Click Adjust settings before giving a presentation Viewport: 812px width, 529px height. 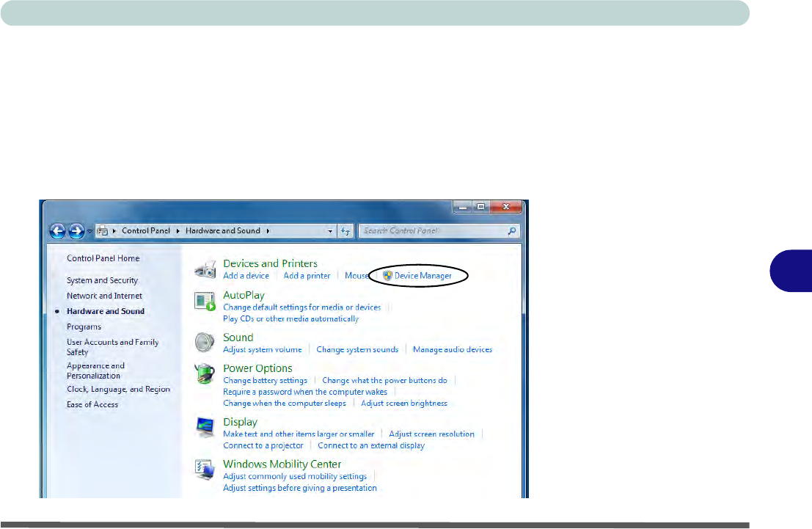coord(300,488)
